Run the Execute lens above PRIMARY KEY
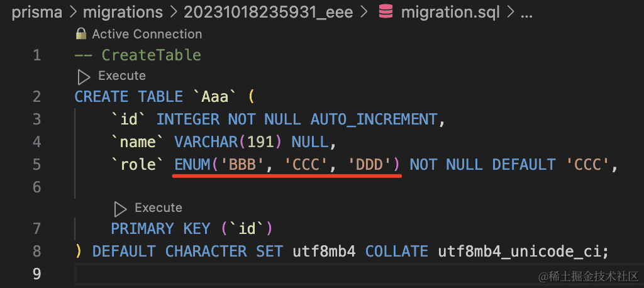Viewport: 644px width, 288px height. 158,208
